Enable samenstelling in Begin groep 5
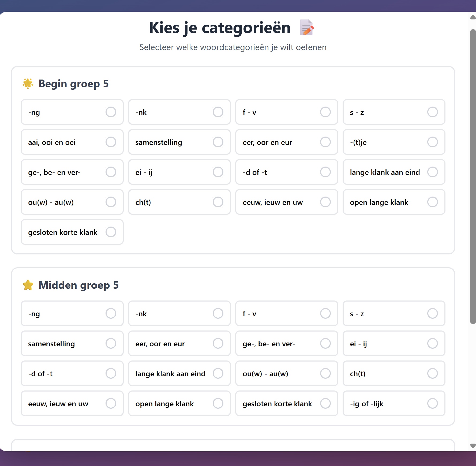Screen dimensions: 476x466 pos(179,142)
